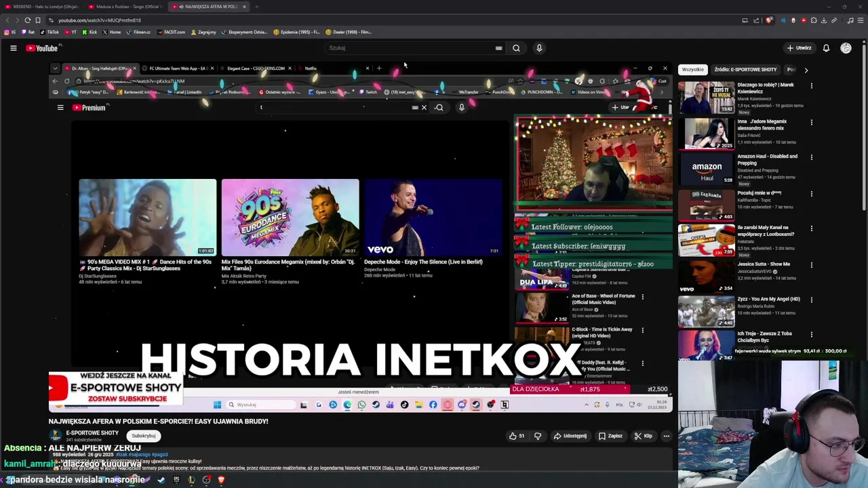Switch to Meduza x Pudzian - Tango tab

[125, 7]
